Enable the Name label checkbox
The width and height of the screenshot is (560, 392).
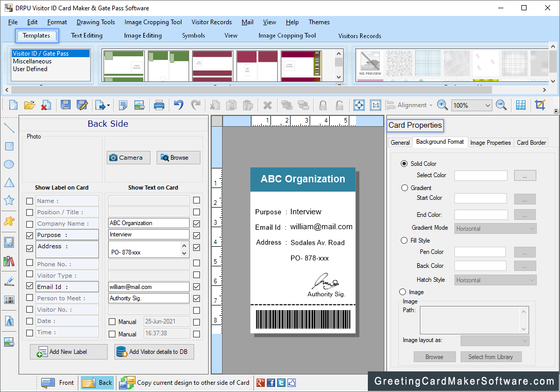click(30, 201)
